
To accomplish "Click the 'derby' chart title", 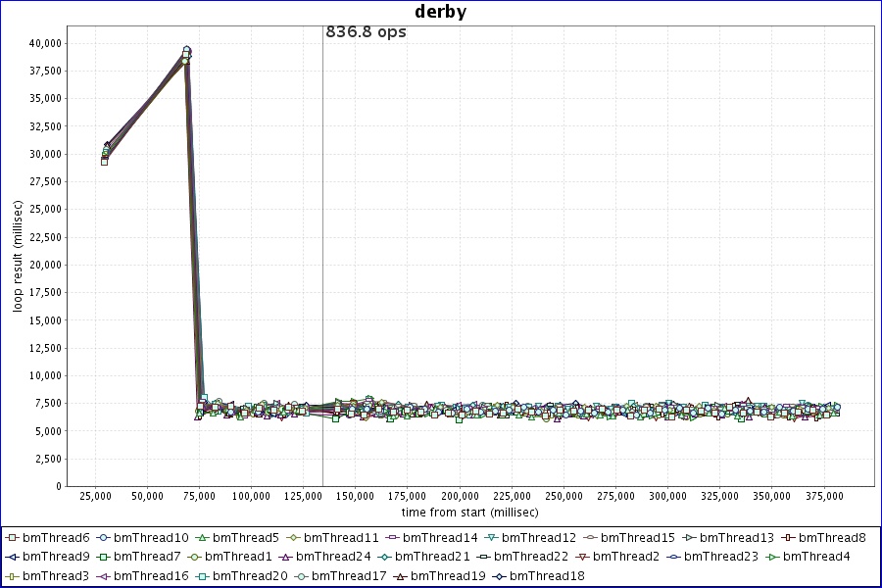I will tap(441, 12).
